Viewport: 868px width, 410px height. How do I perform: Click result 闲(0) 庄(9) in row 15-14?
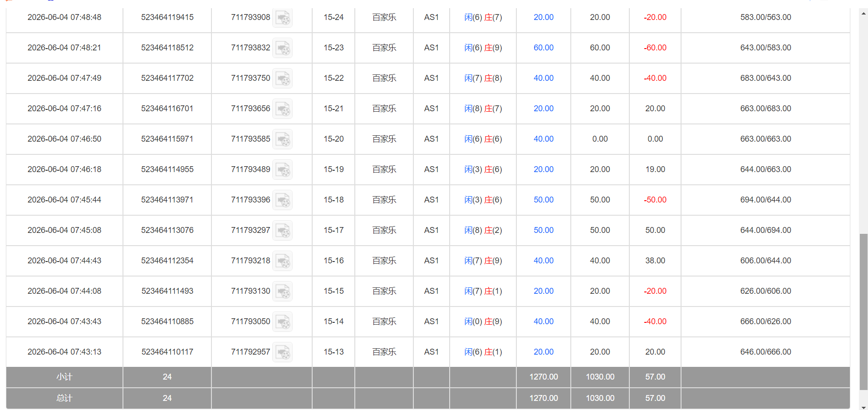point(483,321)
